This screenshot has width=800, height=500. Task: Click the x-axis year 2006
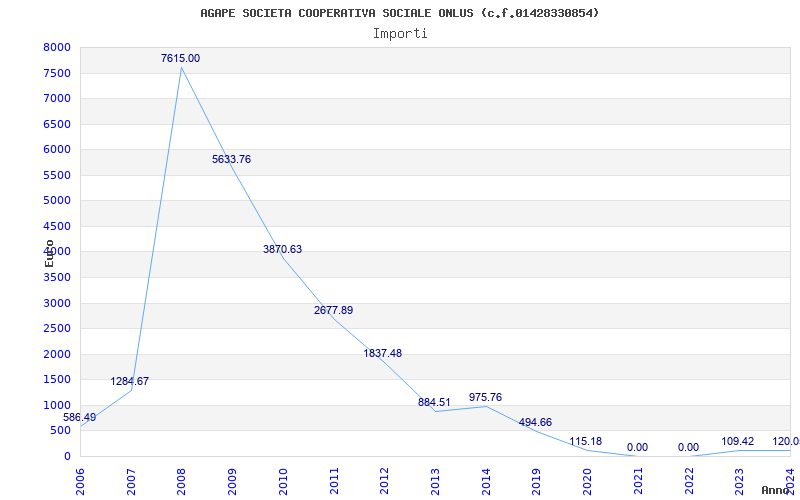coord(80,482)
